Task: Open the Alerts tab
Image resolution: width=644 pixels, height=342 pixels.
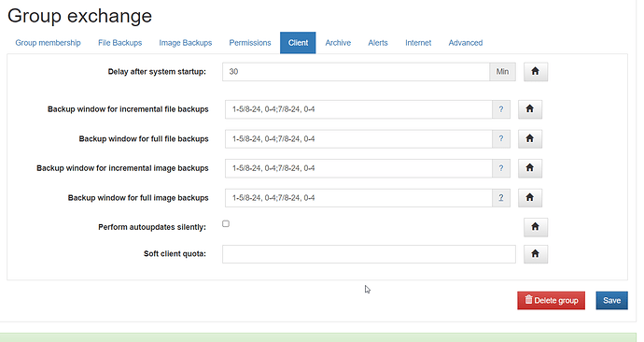Action: coord(378,43)
